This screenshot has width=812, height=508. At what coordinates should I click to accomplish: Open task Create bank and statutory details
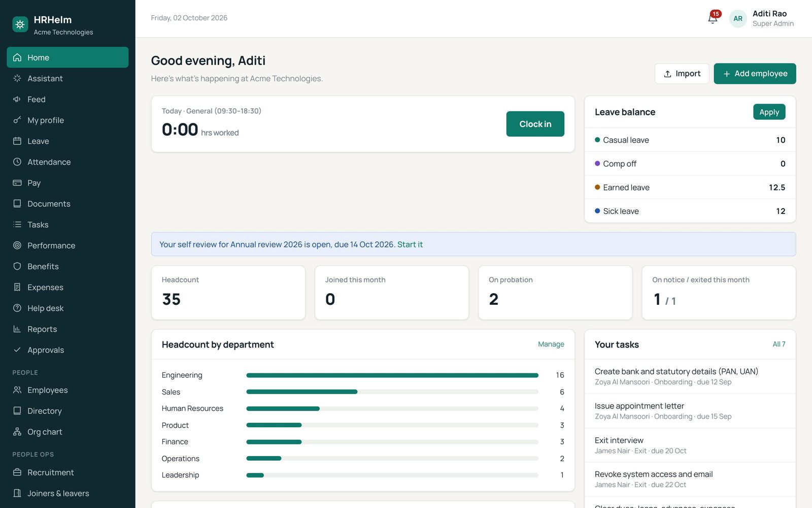point(690,376)
